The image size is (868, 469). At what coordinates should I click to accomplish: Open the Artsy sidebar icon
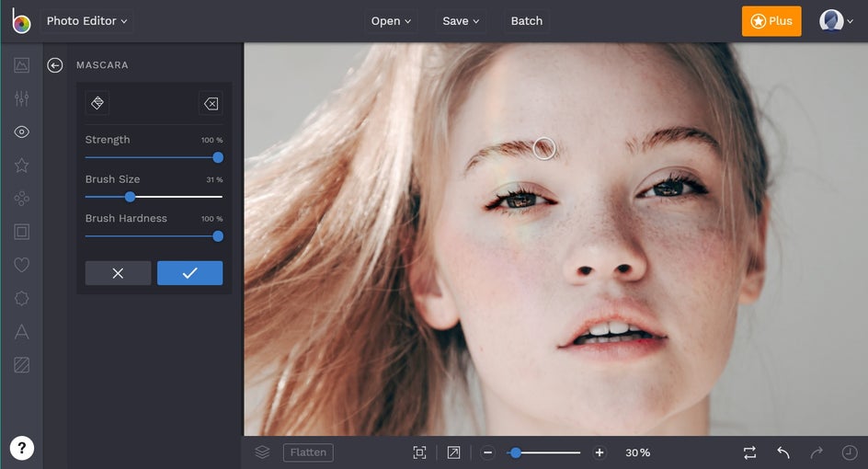(x=21, y=199)
